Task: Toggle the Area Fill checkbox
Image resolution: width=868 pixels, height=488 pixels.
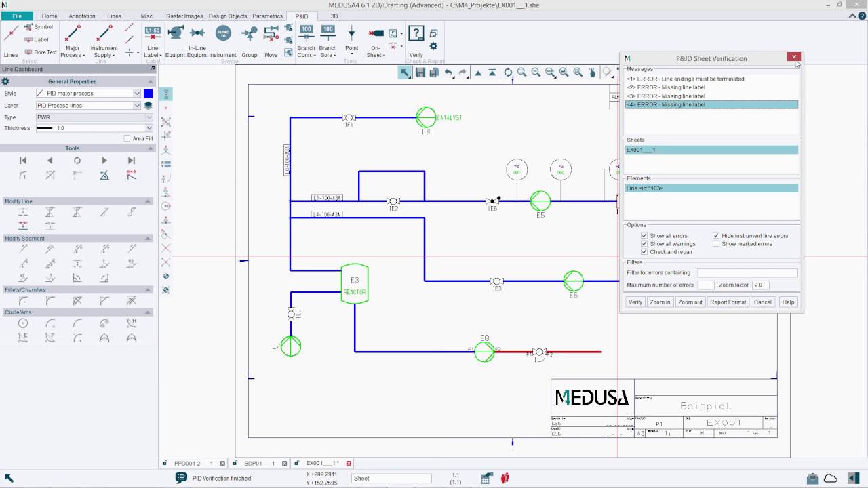Action: tap(127, 138)
